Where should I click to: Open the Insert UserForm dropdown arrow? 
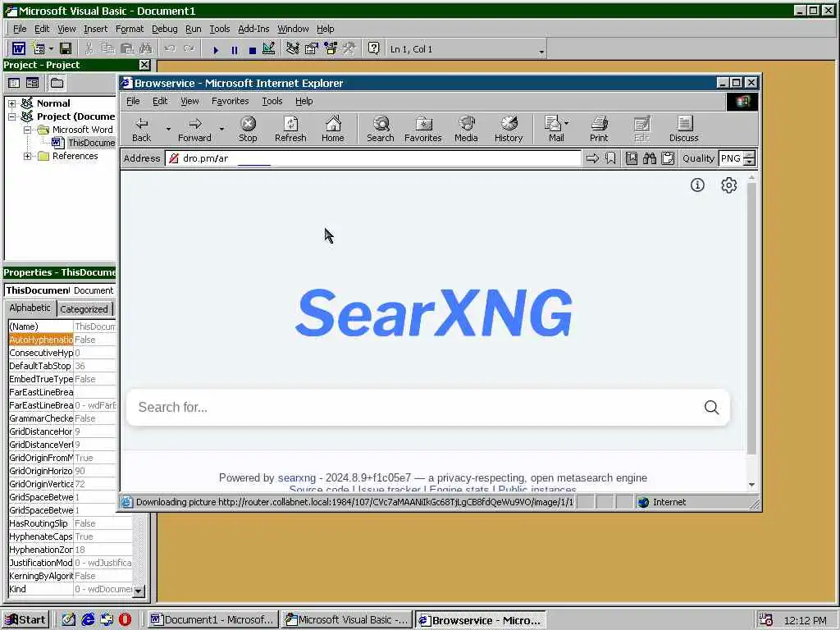[51, 49]
